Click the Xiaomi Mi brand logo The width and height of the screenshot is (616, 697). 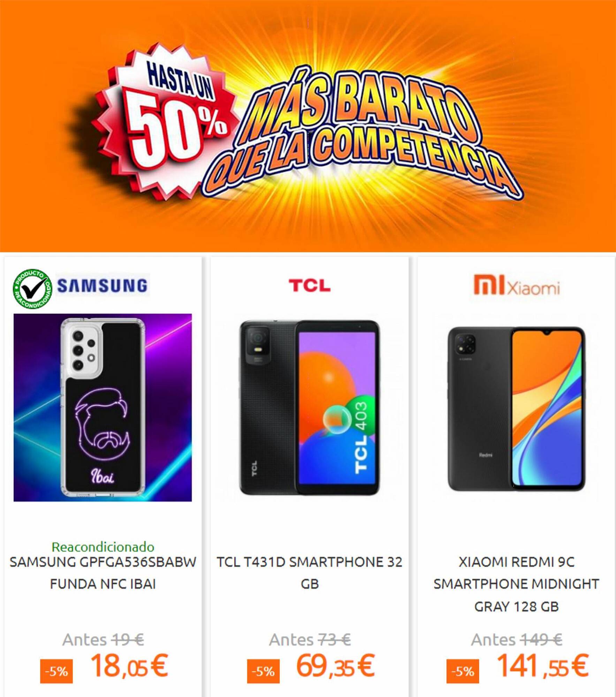(x=516, y=286)
